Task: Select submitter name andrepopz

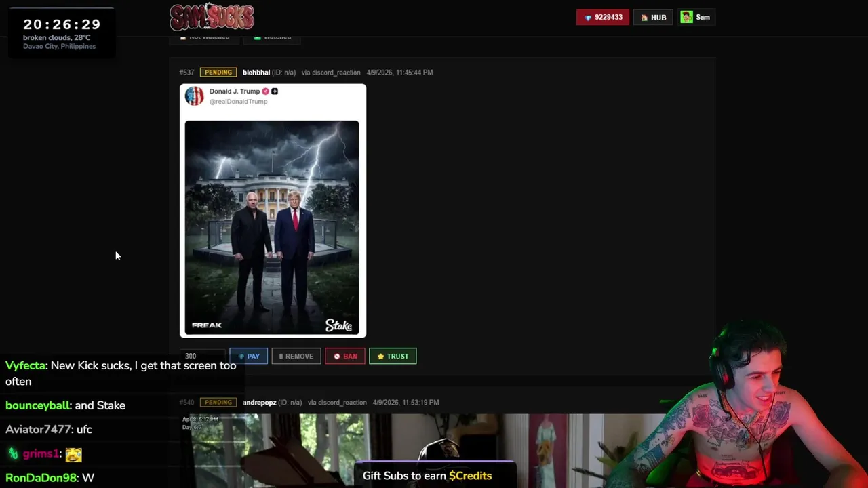Action: pos(259,403)
